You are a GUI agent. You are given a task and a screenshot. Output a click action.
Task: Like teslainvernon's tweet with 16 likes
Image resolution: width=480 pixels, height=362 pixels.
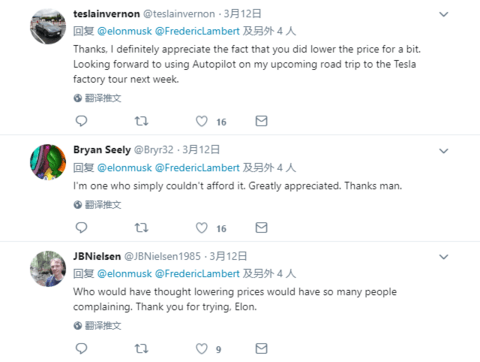pyautogui.click(x=201, y=121)
